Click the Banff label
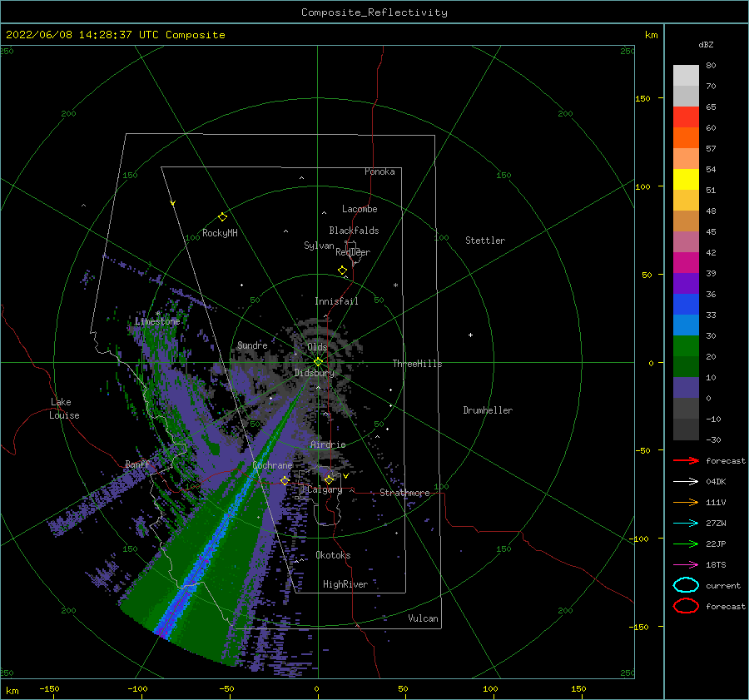Viewport: 749px width, 700px height. point(137,464)
